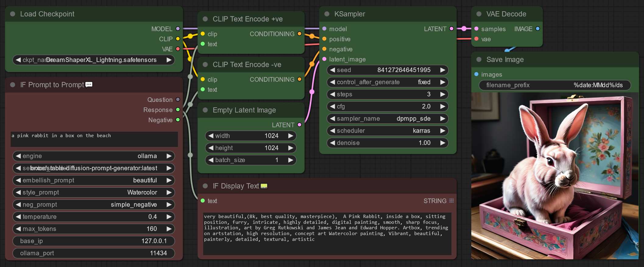Screen dimensions: 644x267
Task: Collapse the CLIP Text Encode +ve node dot
Action: (205, 19)
